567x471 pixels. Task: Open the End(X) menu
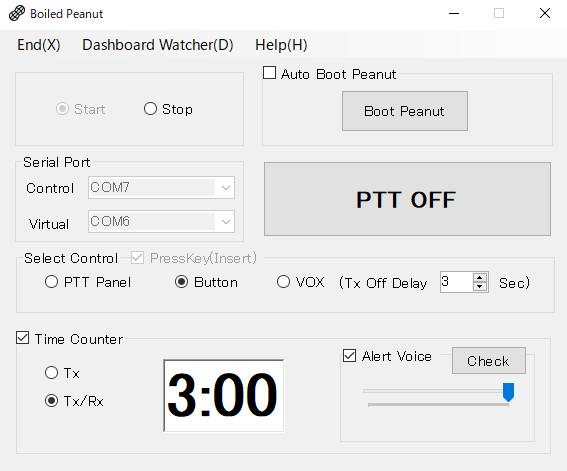(39, 45)
